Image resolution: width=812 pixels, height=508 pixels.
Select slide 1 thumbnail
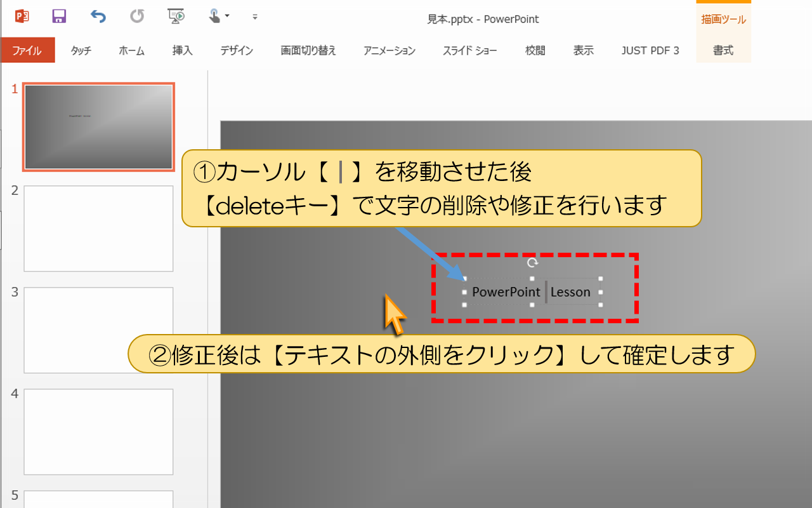tap(98, 126)
